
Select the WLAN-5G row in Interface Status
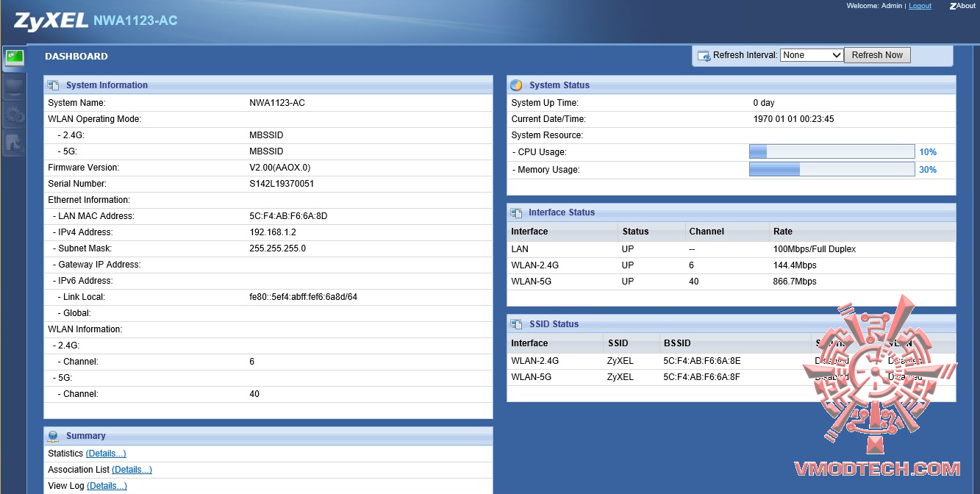pyautogui.click(x=732, y=282)
